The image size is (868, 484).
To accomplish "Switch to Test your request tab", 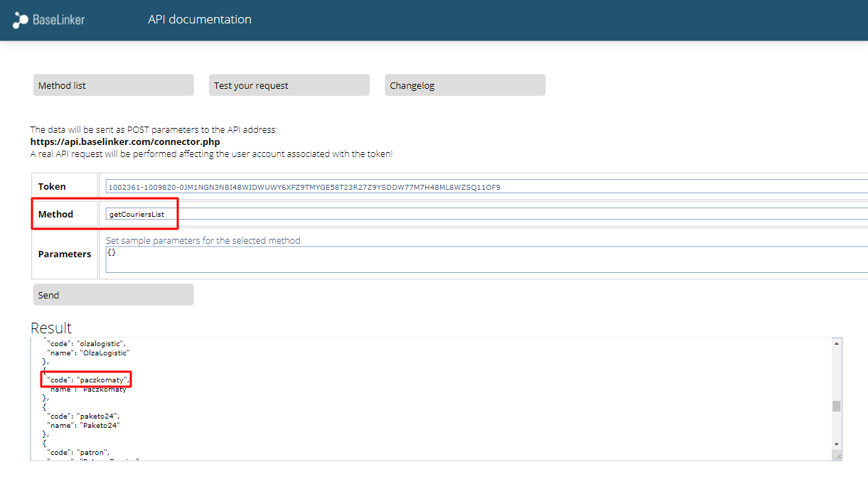I will [289, 85].
